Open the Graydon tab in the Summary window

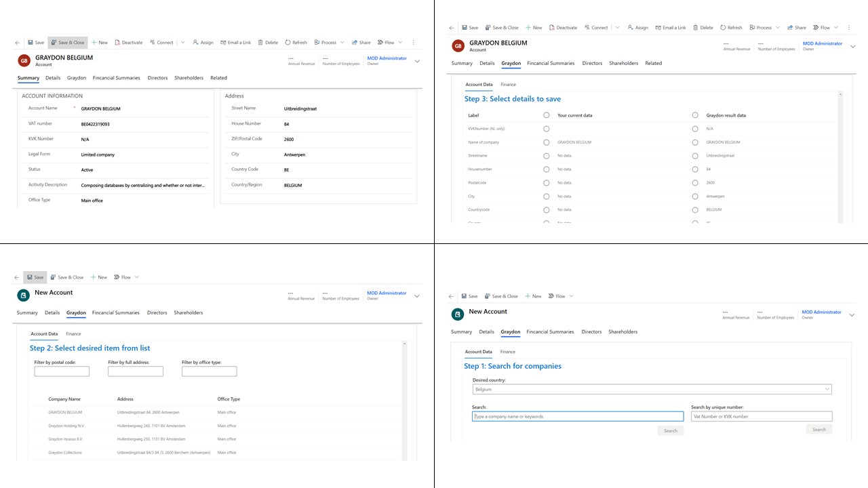[x=77, y=78]
